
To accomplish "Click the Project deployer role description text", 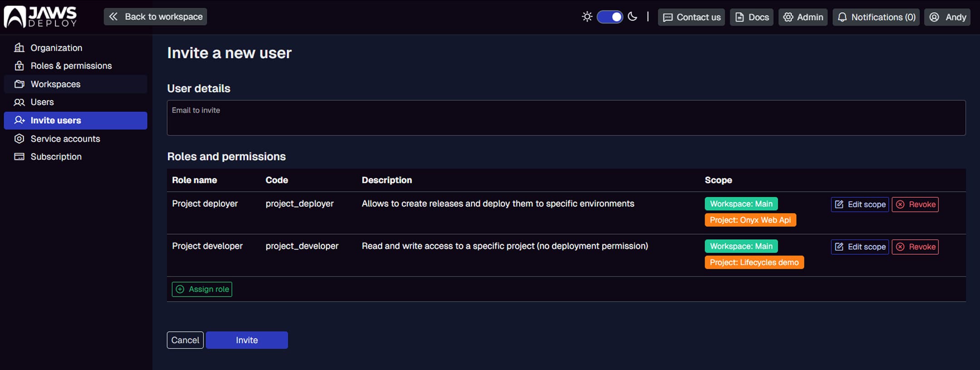I will coord(498,204).
